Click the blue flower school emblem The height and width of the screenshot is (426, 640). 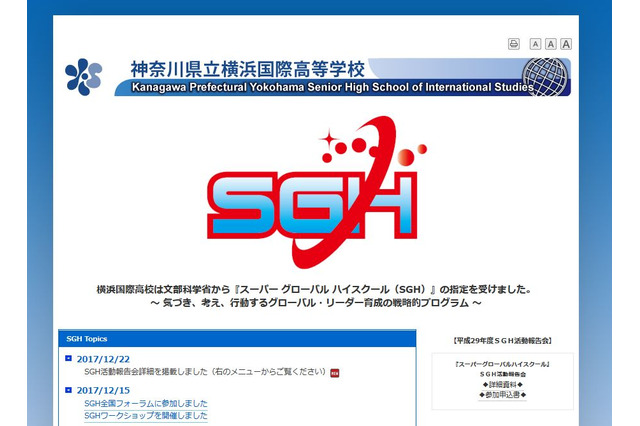click(x=83, y=77)
